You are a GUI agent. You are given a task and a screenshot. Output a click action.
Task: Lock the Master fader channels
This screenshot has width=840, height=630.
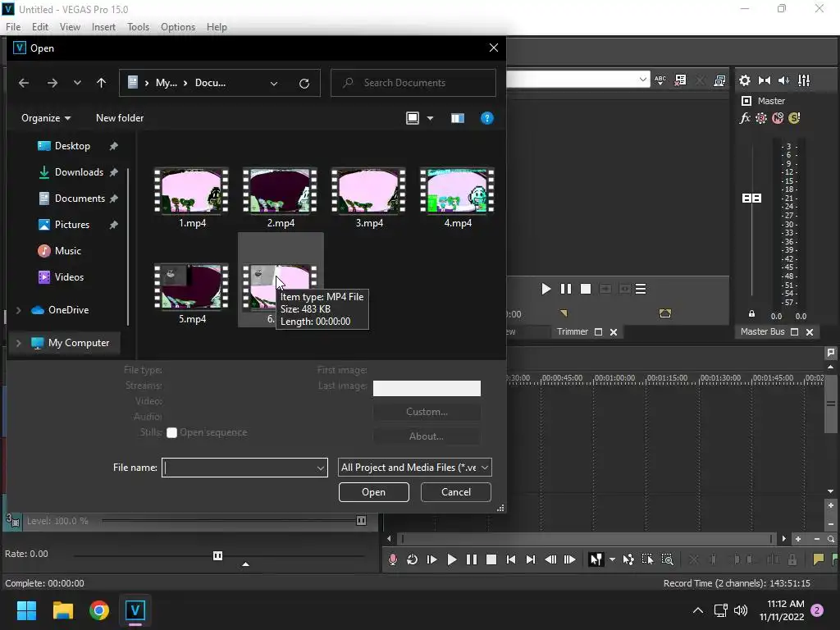751,314
